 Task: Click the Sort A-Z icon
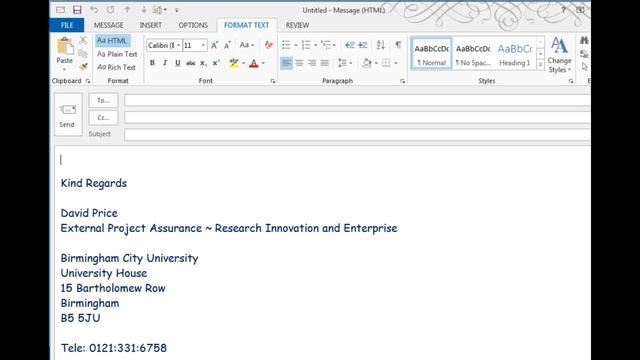[380, 45]
